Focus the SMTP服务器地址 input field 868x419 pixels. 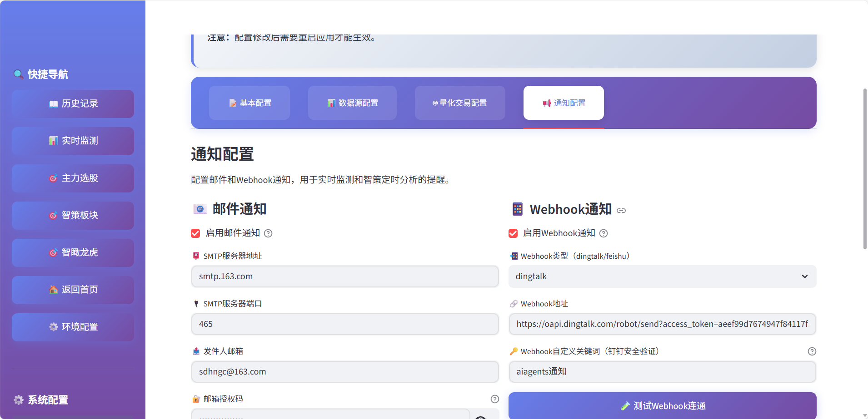(344, 276)
